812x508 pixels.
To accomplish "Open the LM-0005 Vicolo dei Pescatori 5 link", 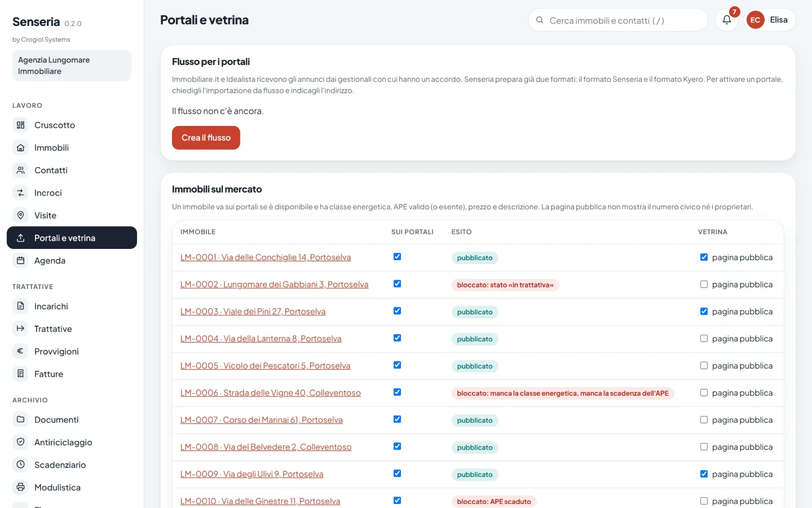I will pos(265,366).
